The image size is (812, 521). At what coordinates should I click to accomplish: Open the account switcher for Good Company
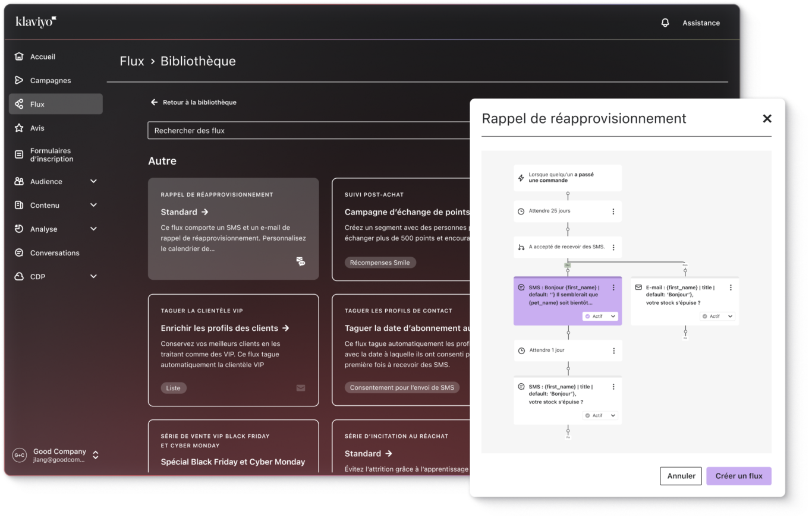pyautogui.click(x=96, y=455)
